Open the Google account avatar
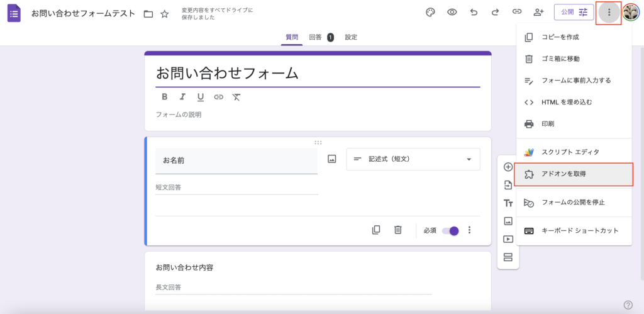Screen dimensions: 644x314 pyautogui.click(x=631, y=13)
